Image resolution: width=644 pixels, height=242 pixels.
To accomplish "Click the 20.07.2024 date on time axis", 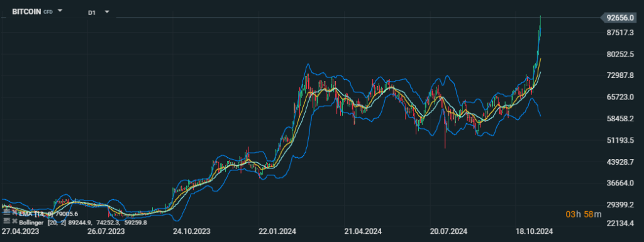I will [x=448, y=231].
